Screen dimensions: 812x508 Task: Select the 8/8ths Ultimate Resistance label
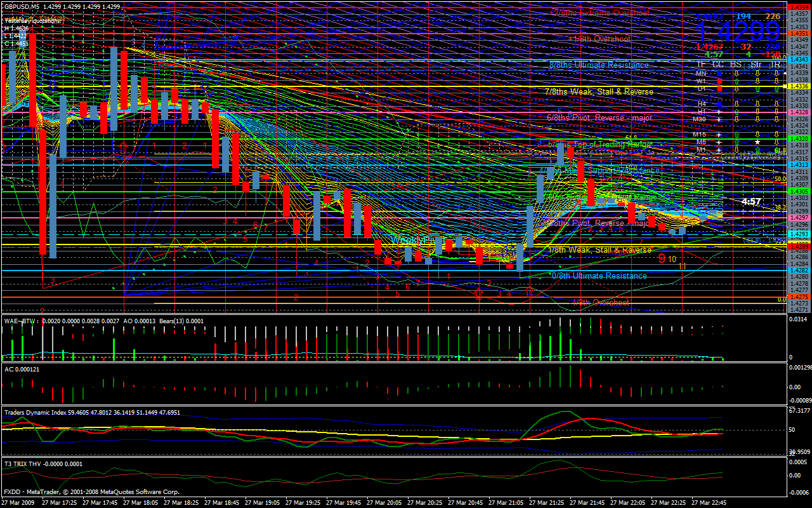pos(599,65)
